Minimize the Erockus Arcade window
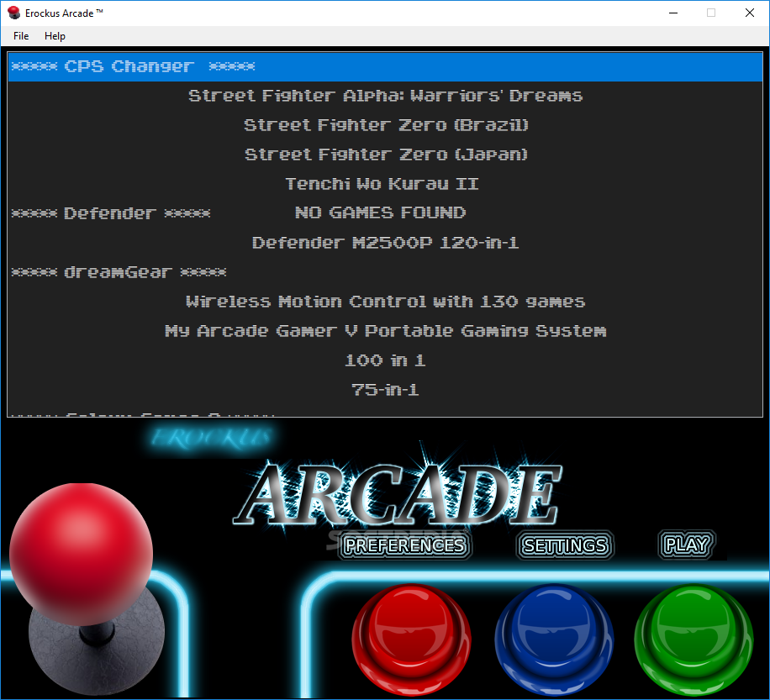 tap(673, 13)
